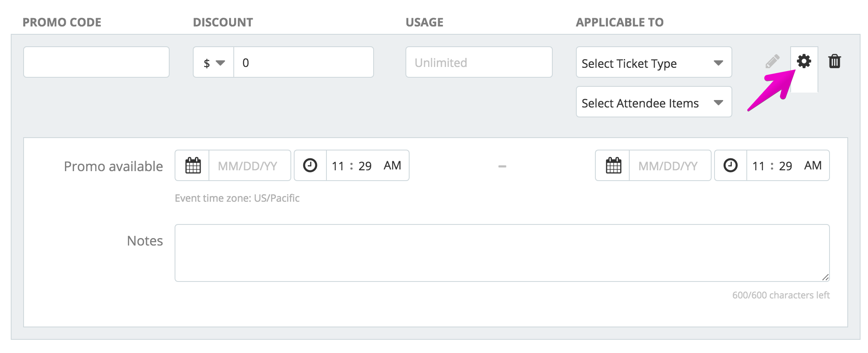Image resolution: width=868 pixels, height=353 pixels.
Task: Focus the Promo Code text field
Action: 96,62
